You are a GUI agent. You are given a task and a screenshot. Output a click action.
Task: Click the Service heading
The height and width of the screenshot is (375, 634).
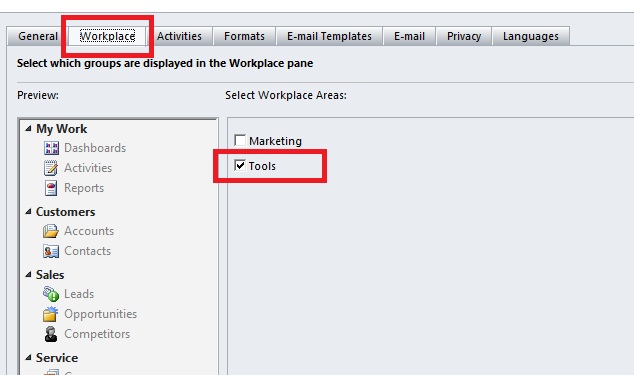57,358
